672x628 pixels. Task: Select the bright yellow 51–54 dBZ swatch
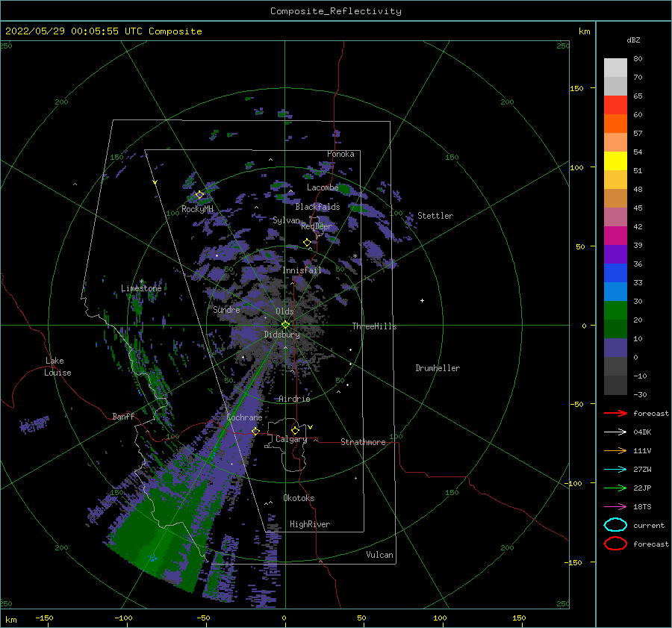615,161
